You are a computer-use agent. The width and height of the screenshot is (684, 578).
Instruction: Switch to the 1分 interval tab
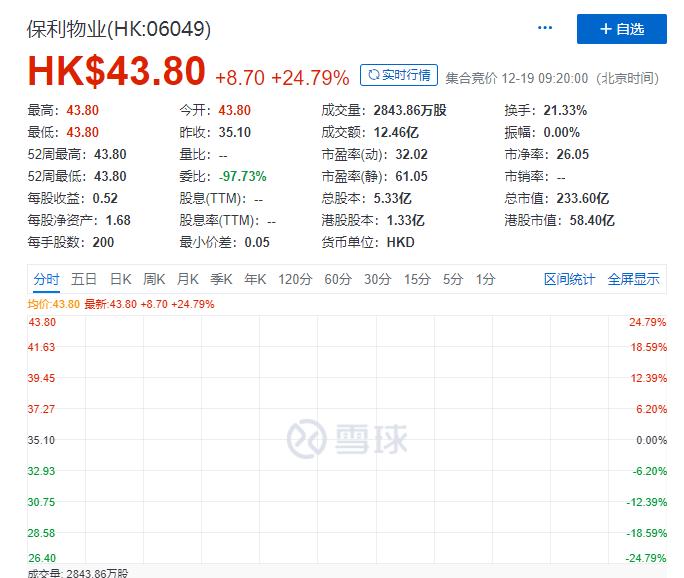click(x=486, y=279)
